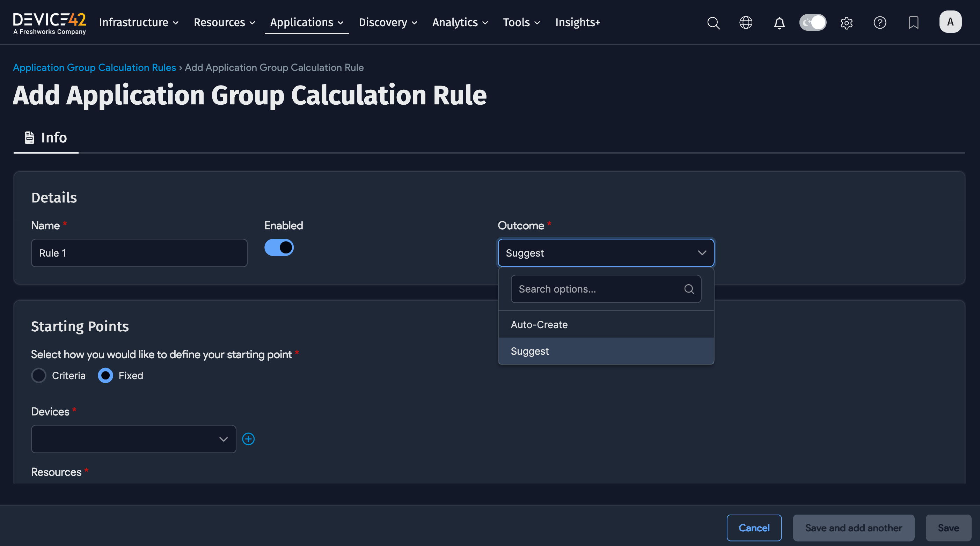This screenshot has width=980, height=546.
Task: Switch to the Info tab
Action: click(x=46, y=138)
